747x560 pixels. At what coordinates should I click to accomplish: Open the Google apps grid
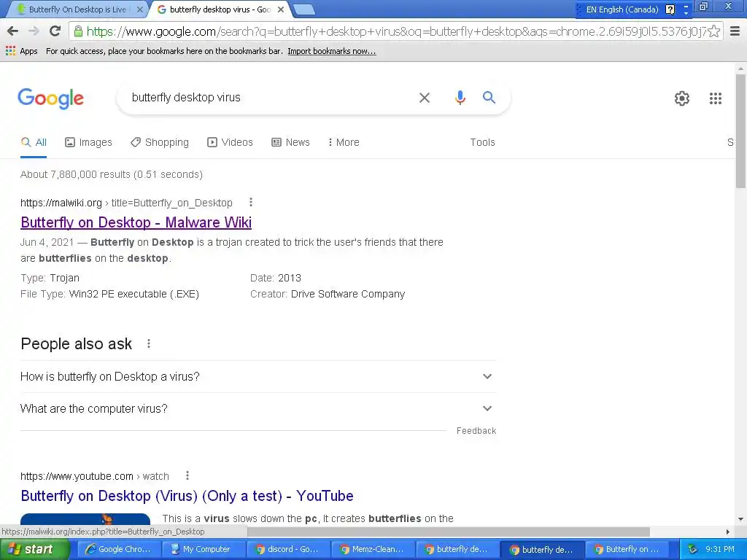pyautogui.click(x=715, y=98)
